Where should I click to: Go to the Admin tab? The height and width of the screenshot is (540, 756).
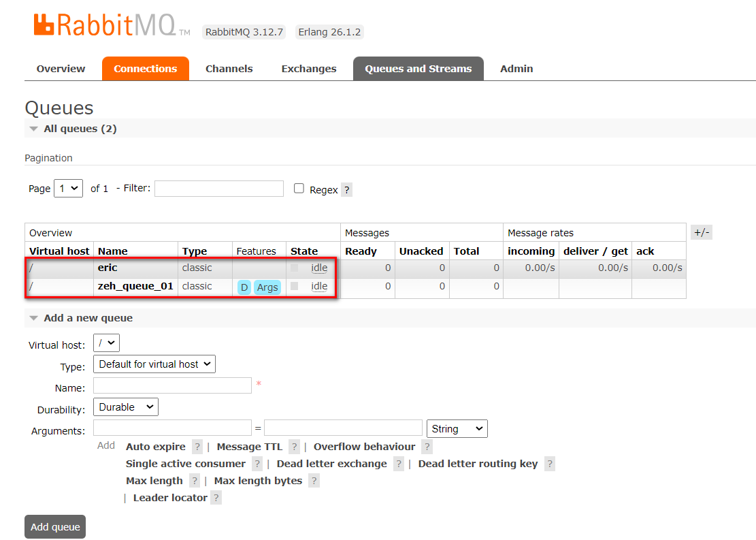point(516,69)
